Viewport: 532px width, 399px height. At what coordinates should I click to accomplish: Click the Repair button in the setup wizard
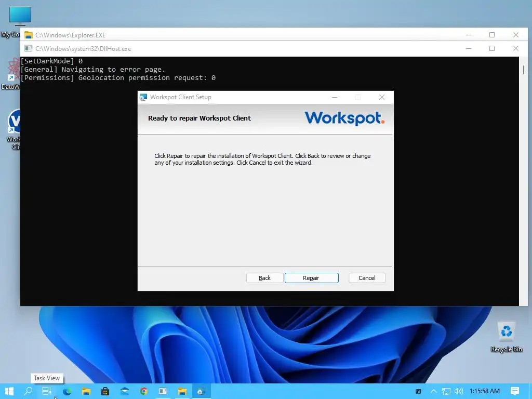click(312, 278)
